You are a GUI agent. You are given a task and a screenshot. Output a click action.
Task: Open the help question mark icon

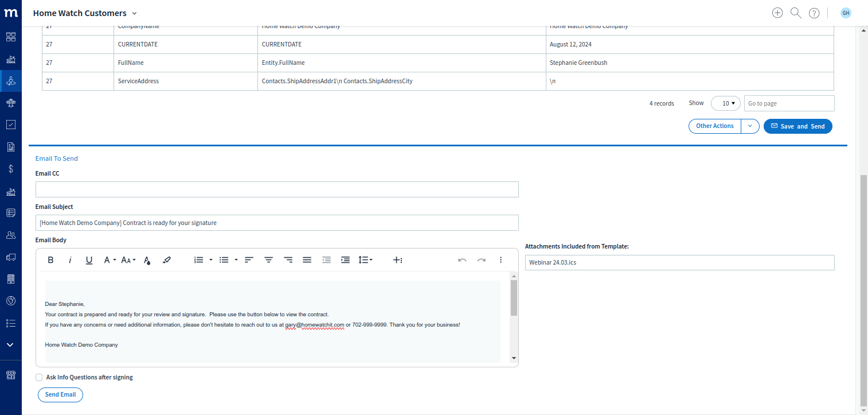point(814,13)
